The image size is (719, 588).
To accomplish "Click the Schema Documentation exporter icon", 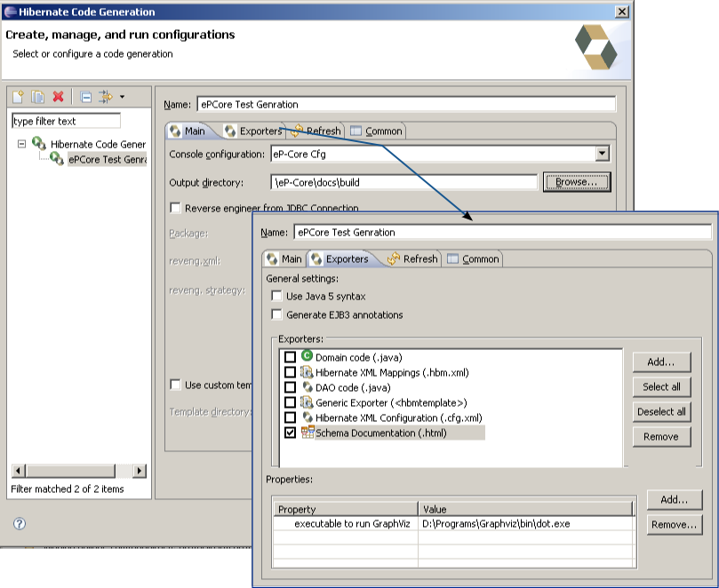I will (308, 432).
